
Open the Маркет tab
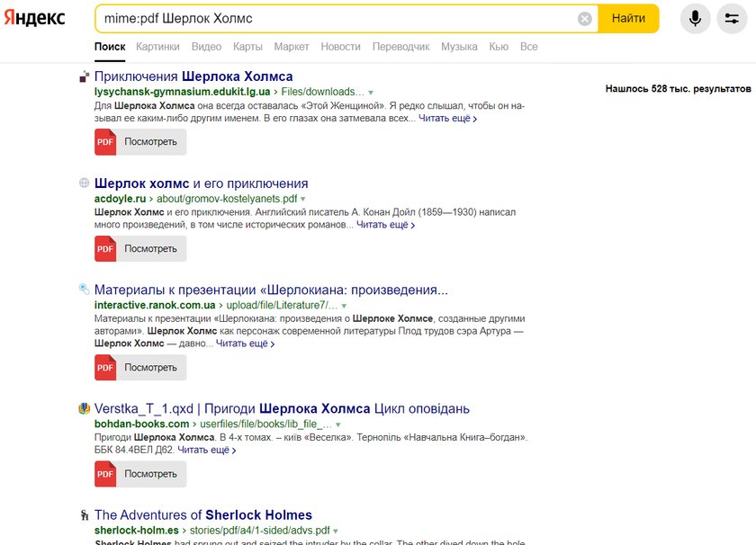(x=292, y=47)
